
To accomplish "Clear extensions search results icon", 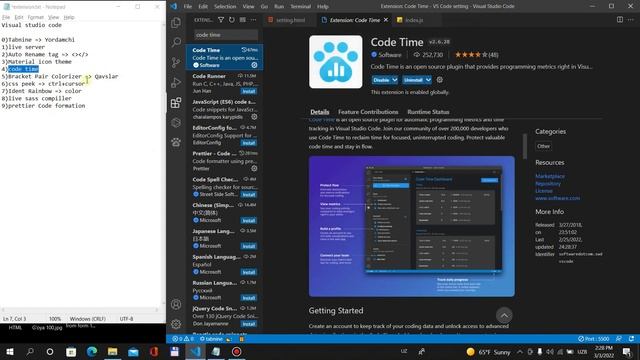I will pos(243,20).
